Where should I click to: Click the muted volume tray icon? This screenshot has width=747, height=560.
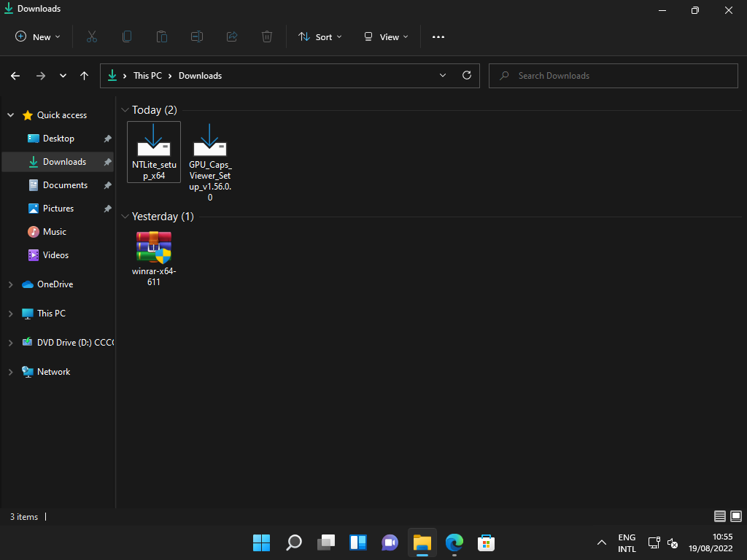[x=673, y=542]
